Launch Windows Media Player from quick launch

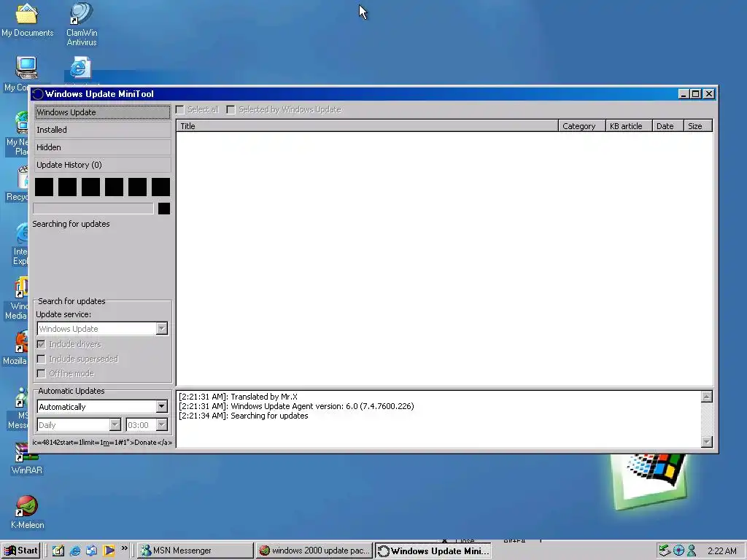[109, 551]
